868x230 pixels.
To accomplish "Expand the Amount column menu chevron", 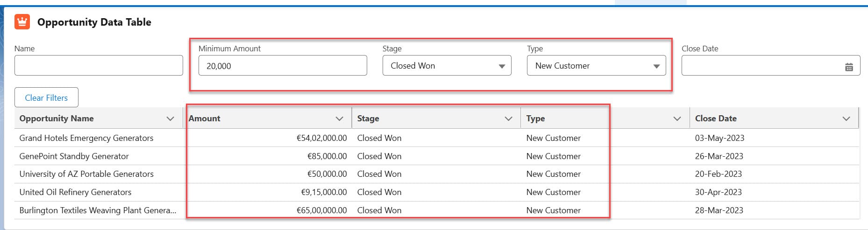I will [x=340, y=118].
